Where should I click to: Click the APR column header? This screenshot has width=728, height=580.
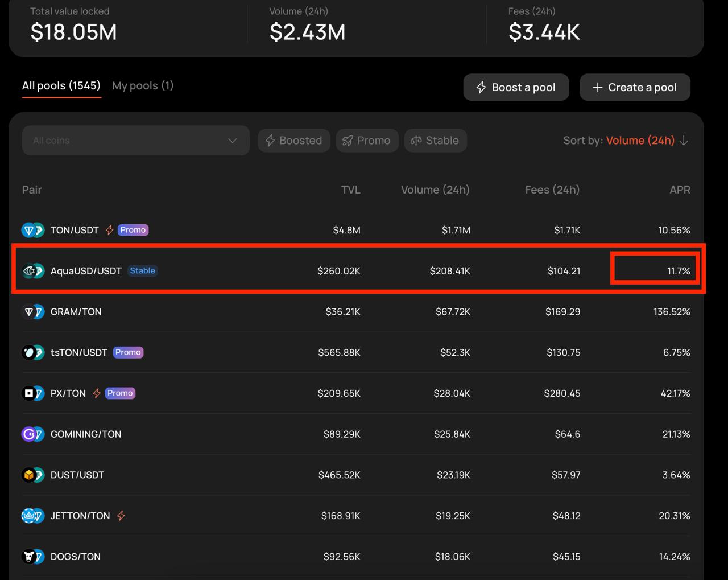[x=680, y=190]
